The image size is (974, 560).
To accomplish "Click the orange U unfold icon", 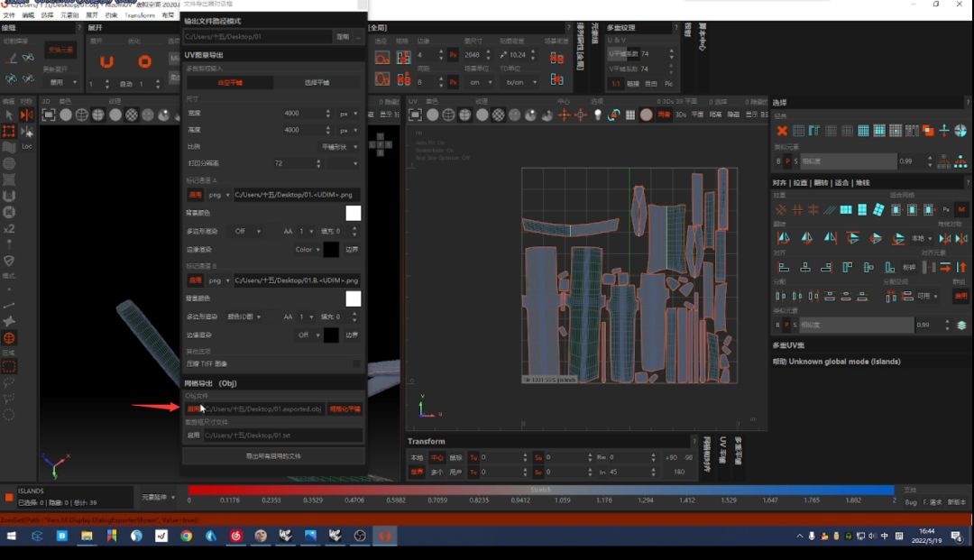I will click(106, 61).
